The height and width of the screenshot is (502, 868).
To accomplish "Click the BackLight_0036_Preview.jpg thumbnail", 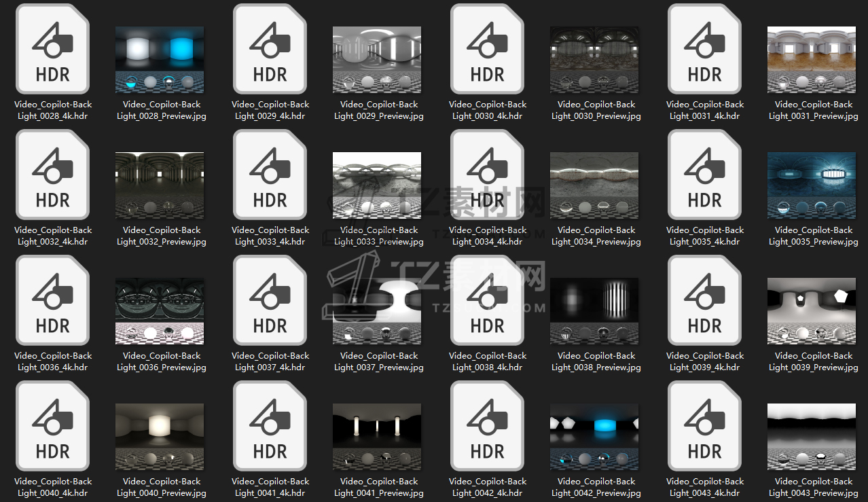I will [160, 311].
